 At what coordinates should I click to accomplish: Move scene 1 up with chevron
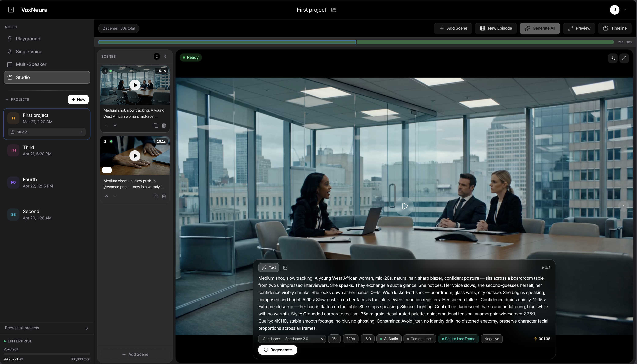coord(106,126)
